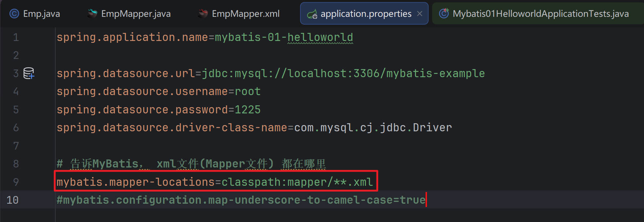The image size is (644, 222).
Task: Click the database gutter icon on line 3
Action: 29,73
